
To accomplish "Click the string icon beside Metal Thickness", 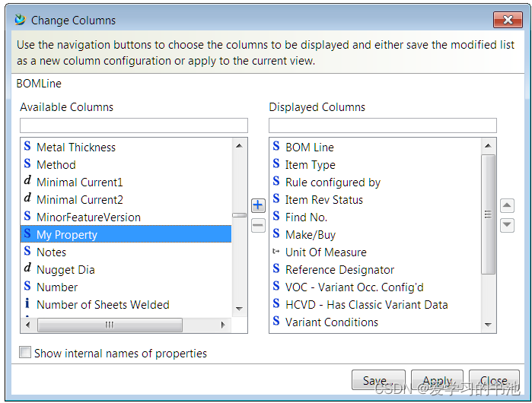I will 27,147.
